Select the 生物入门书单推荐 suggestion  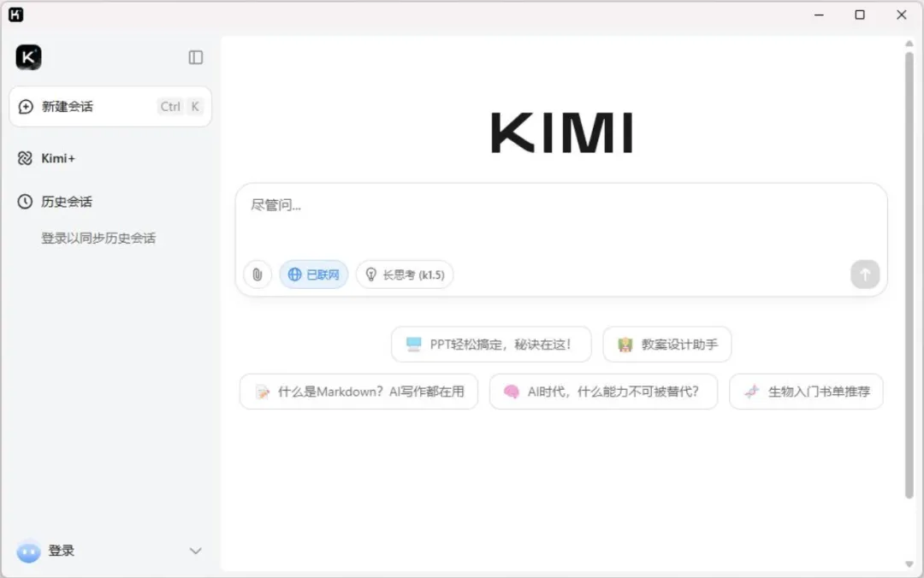click(x=806, y=392)
